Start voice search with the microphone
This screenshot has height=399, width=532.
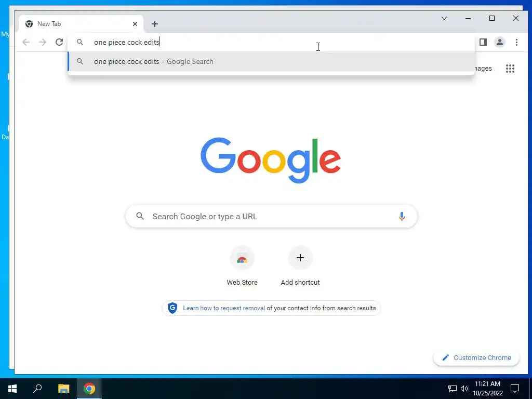click(402, 217)
